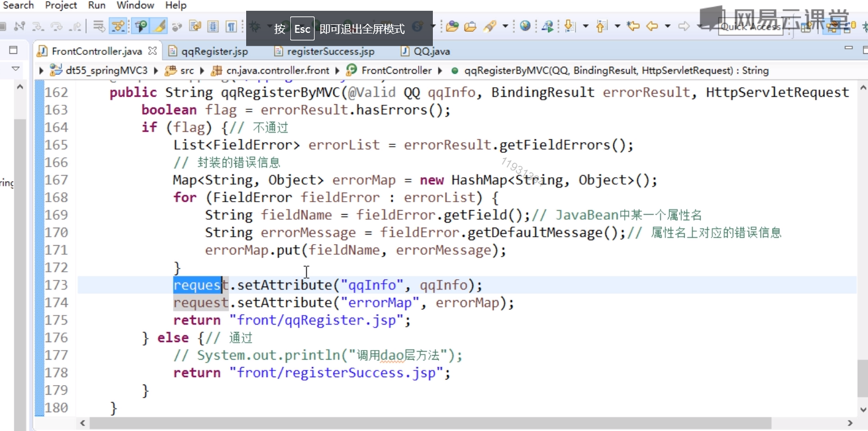Open left panel view menu triangle

click(15, 69)
